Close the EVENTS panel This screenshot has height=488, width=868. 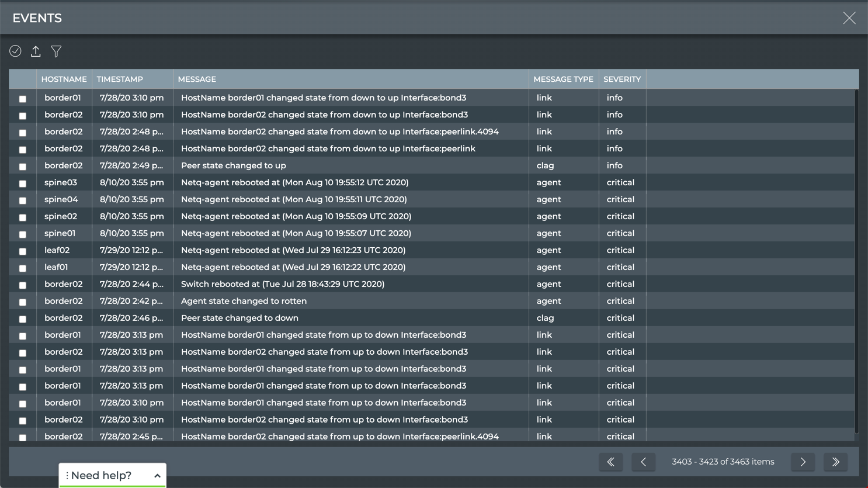pyautogui.click(x=849, y=18)
